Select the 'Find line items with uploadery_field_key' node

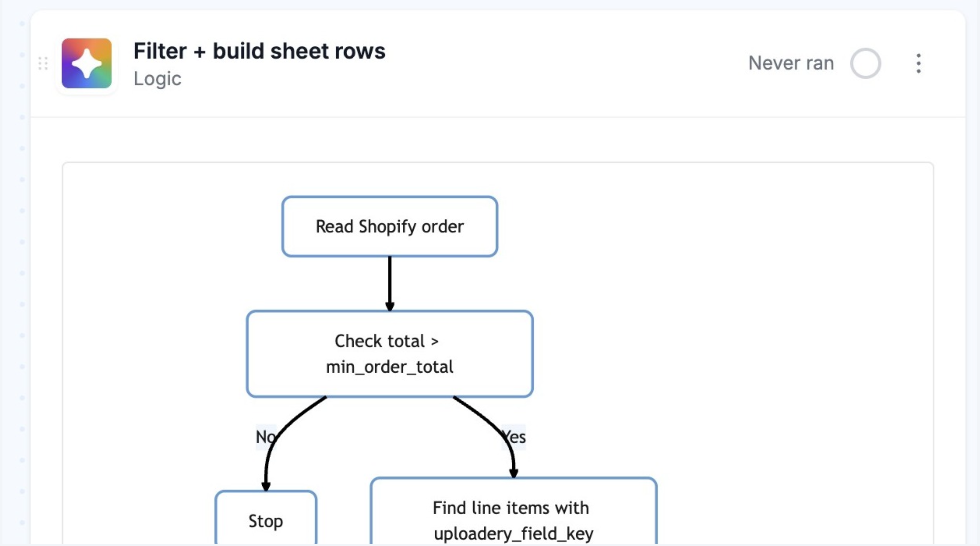(513, 520)
